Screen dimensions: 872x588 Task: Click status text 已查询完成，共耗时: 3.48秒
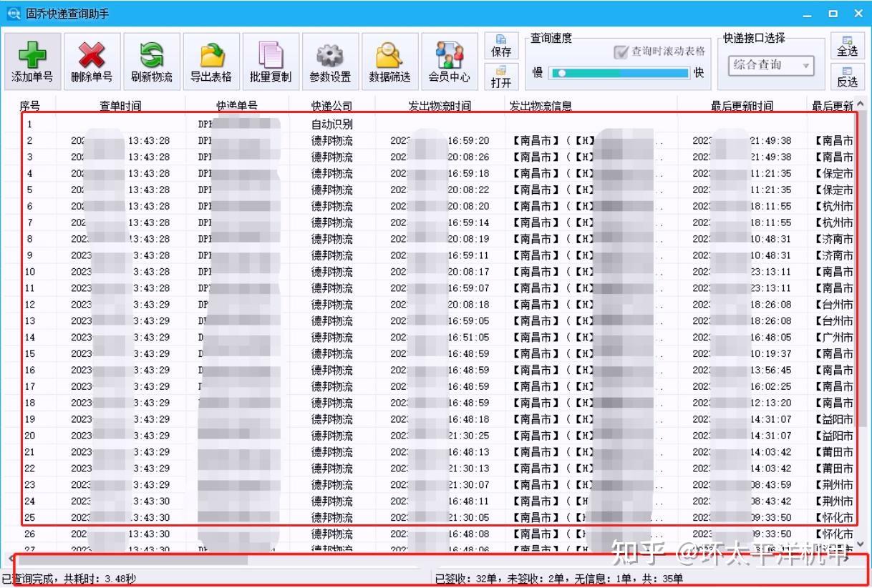[x=69, y=579]
